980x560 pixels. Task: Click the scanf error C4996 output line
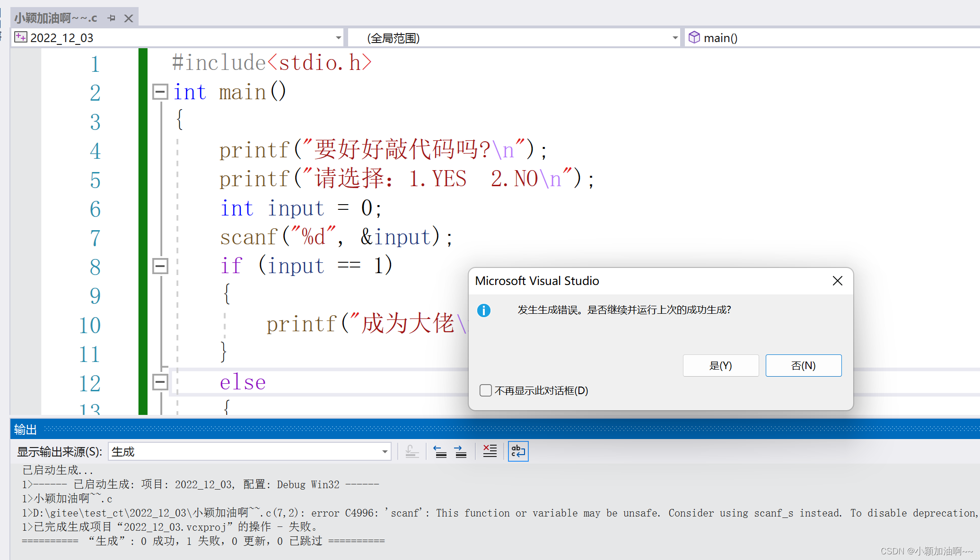click(499, 513)
